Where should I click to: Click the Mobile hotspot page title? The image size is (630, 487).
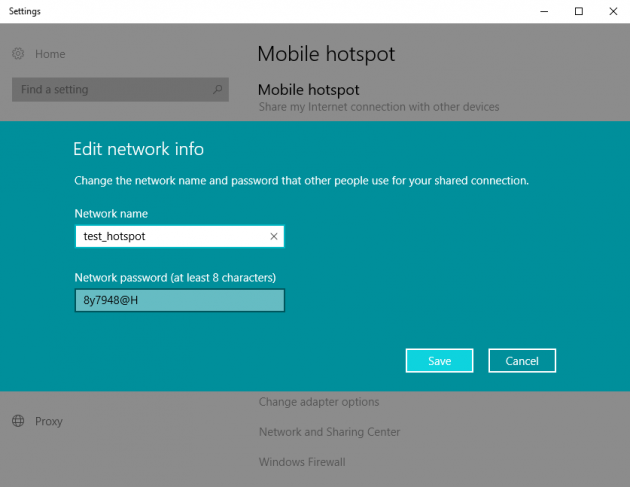(x=326, y=54)
